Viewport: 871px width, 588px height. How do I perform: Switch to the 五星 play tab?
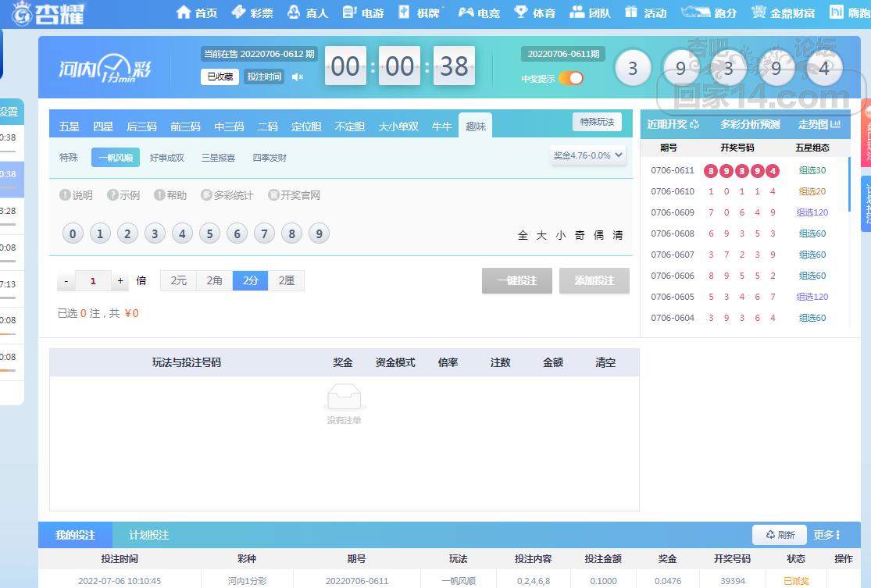(70, 127)
